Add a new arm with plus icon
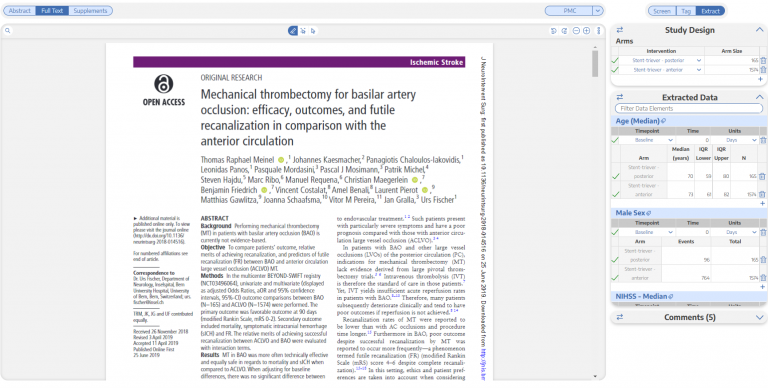This screenshot has height=388, width=768. click(x=760, y=79)
